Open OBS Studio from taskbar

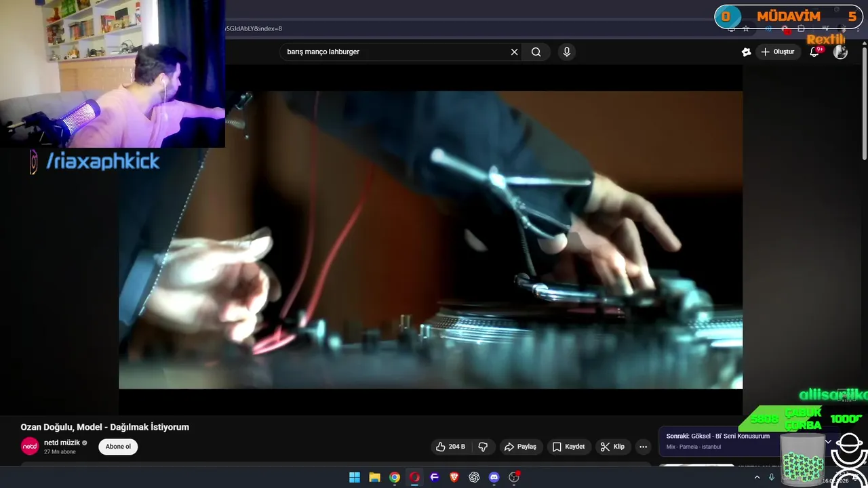[x=514, y=477]
